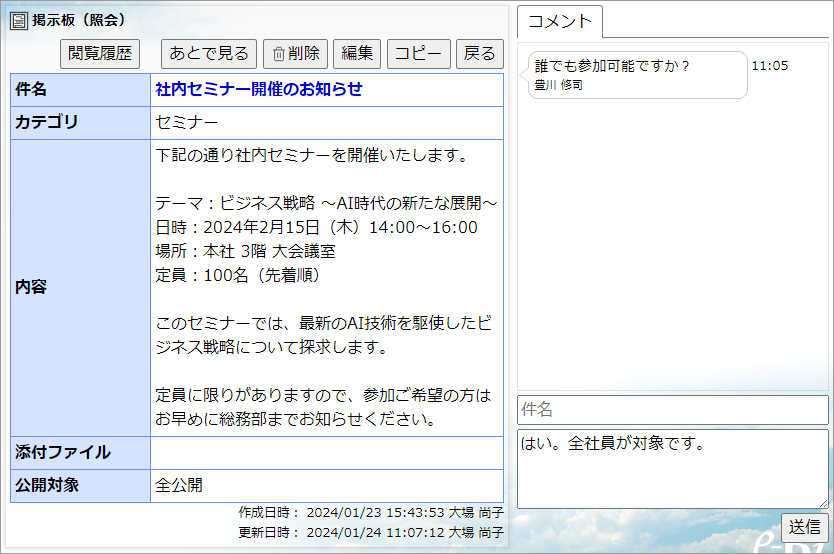Click the line 場所：本社 3階 大会議室

pos(245,251)
